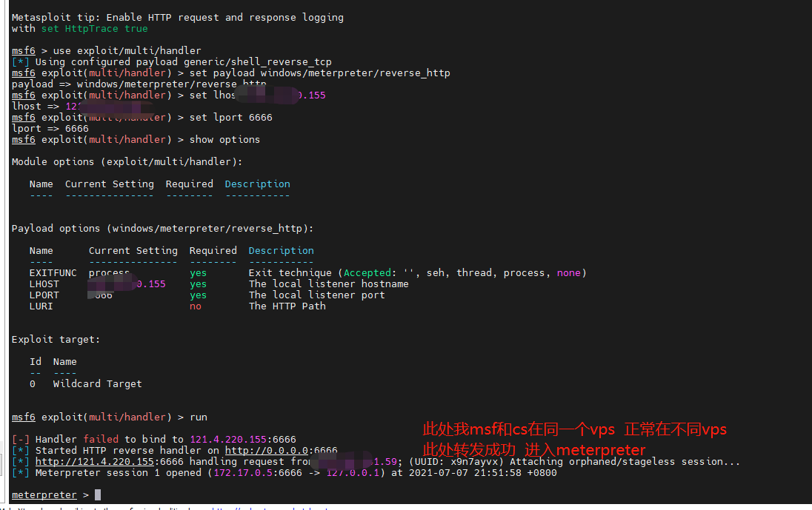Click Description header under Payload options

[282, 251]
